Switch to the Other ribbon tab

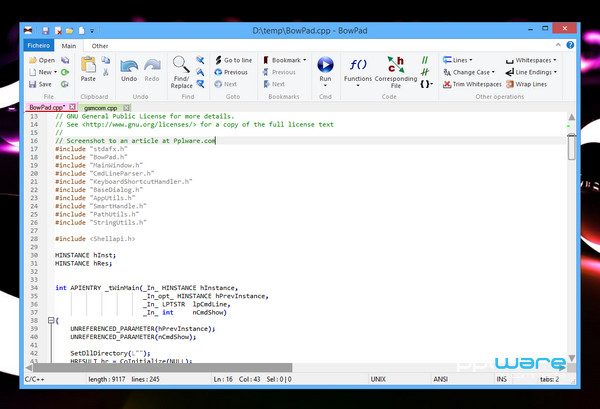coord(100,46)
